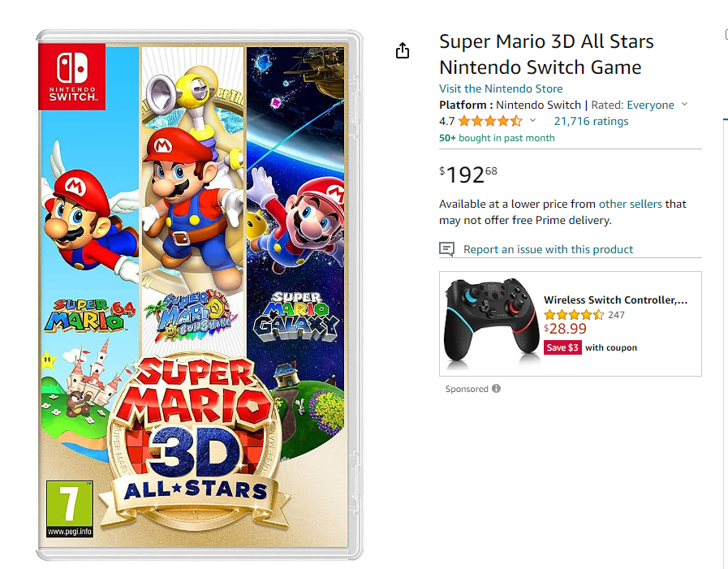Follow the other sellers link
The height and width of the screenshot is (569, 728).
coord(631,204)
